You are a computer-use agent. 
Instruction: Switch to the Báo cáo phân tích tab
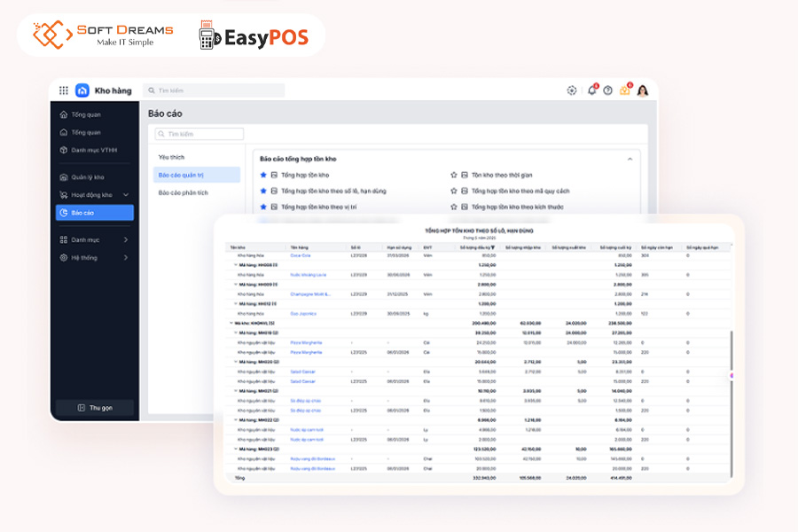184,192
